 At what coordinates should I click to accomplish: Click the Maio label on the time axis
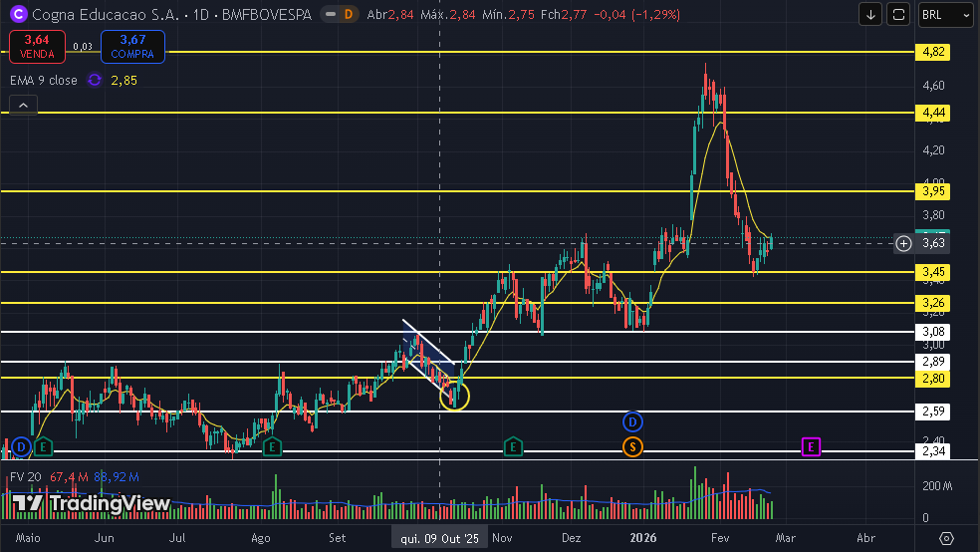pos(28,538)
